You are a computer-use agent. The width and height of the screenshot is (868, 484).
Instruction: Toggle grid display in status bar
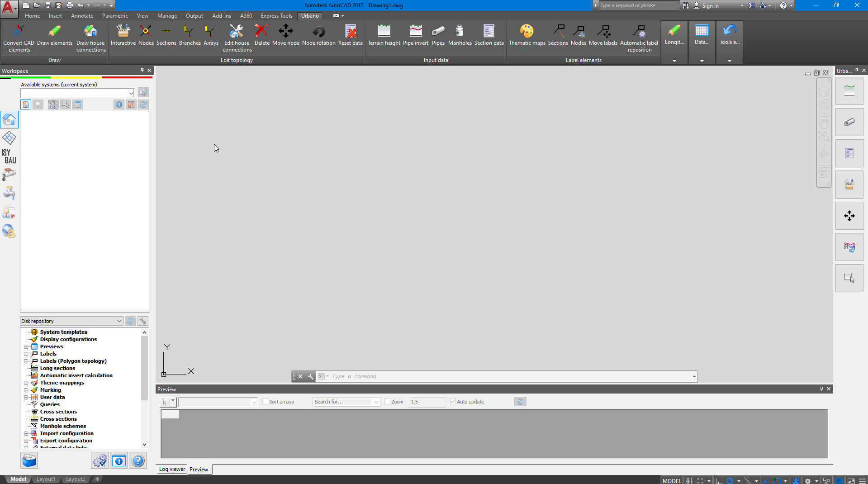689,481
